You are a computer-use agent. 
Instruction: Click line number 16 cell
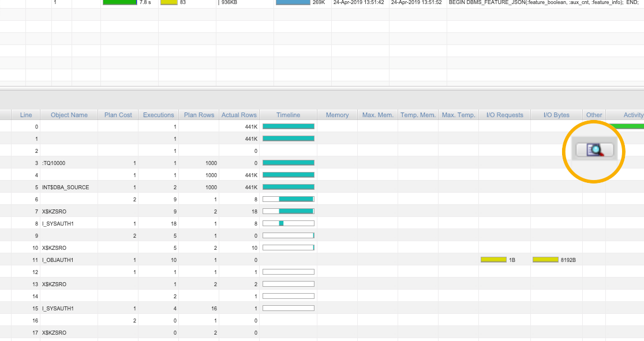35,321
